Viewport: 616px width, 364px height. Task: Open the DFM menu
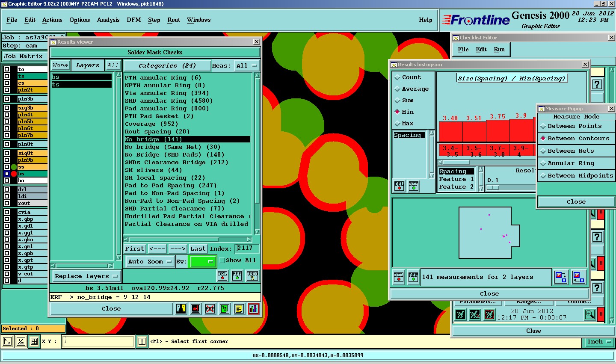[133, 20]
